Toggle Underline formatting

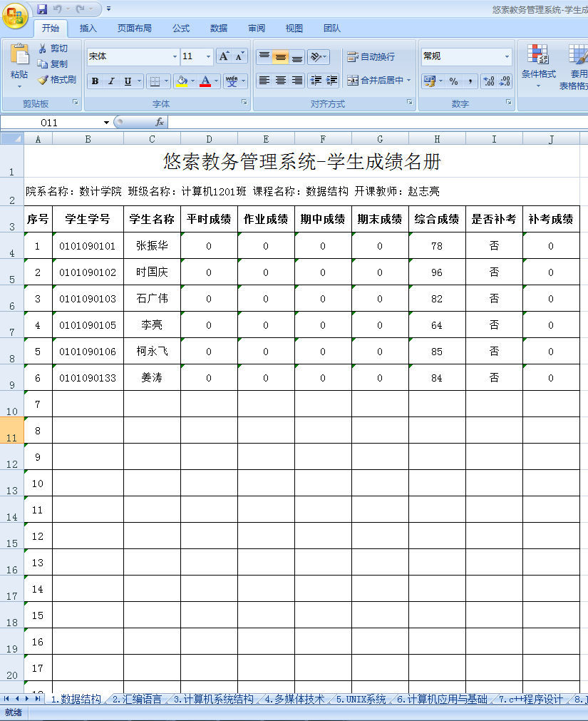tap(128, 81)
